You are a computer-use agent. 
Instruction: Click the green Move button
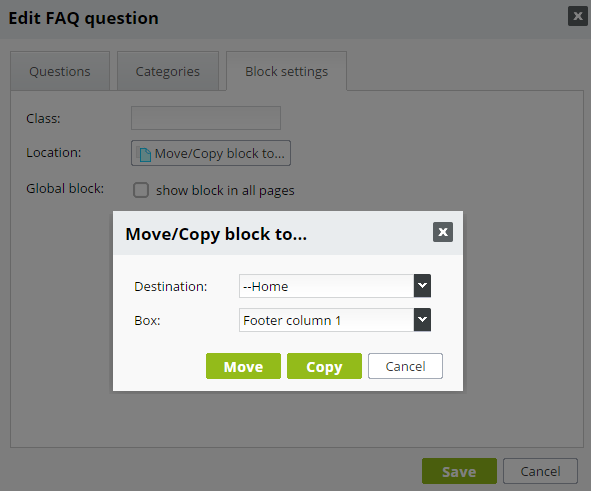[243, 366]
